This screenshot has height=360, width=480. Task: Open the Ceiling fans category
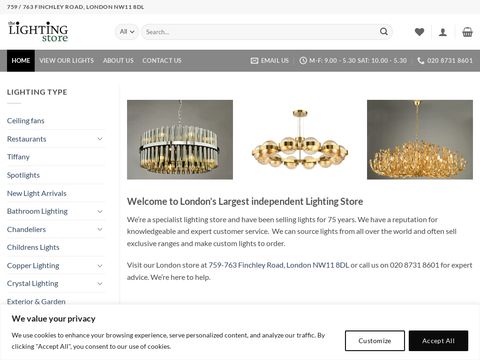[x=26, y=121]
